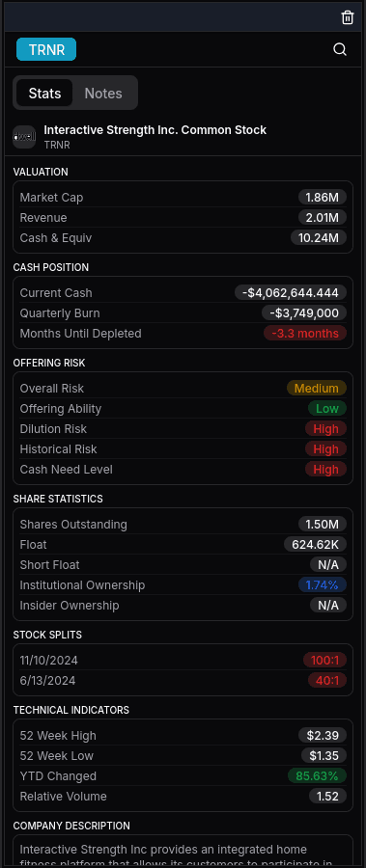Select the Low offering ability badge
366x868 pixels.
tap(327, 409)
